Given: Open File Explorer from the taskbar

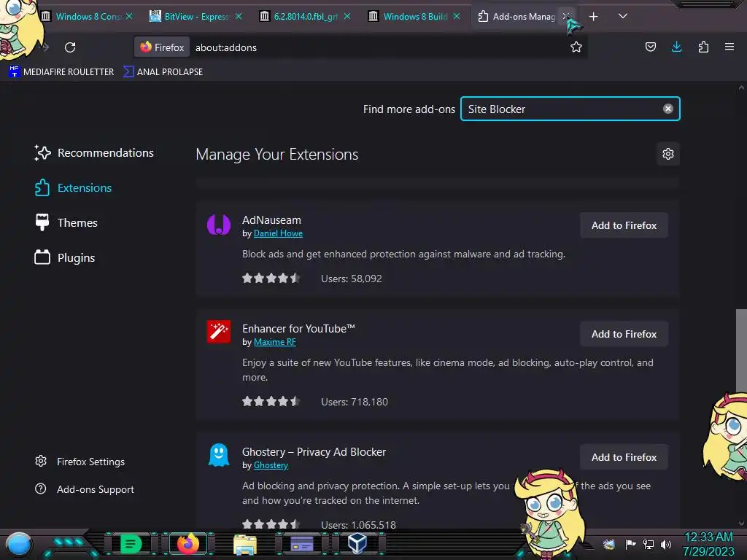Looking at the screenshot, I should pyautogui.click(x=245, y=544).
